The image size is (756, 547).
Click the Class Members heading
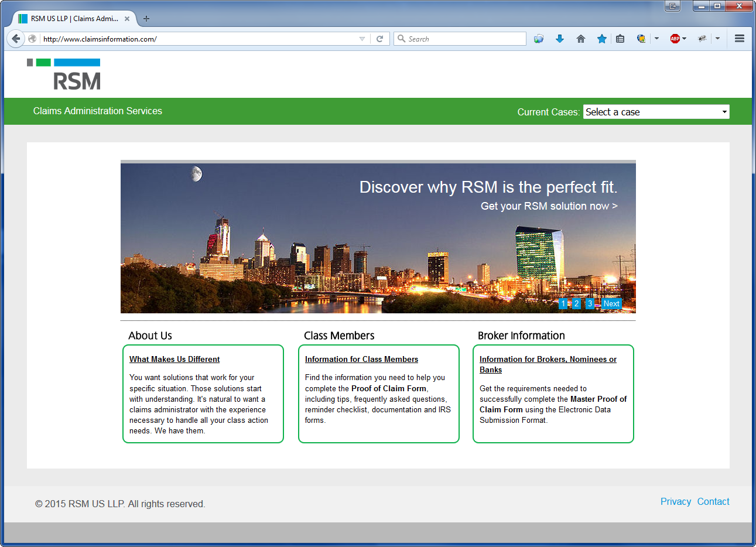(x=339, y=336)
